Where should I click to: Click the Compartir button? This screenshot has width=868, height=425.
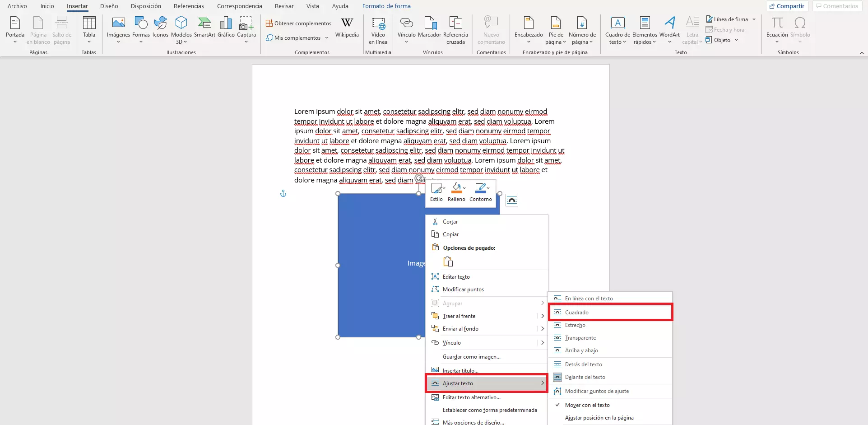(787, 6)
